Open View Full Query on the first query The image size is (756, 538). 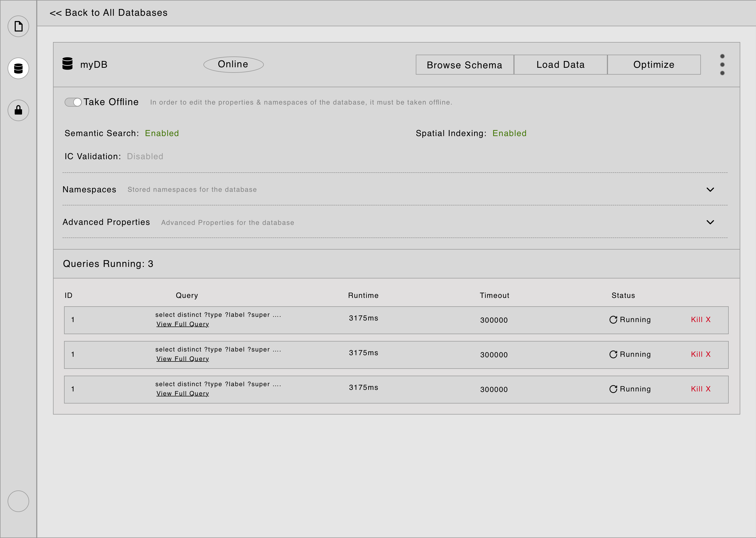(x=182, y=324)
